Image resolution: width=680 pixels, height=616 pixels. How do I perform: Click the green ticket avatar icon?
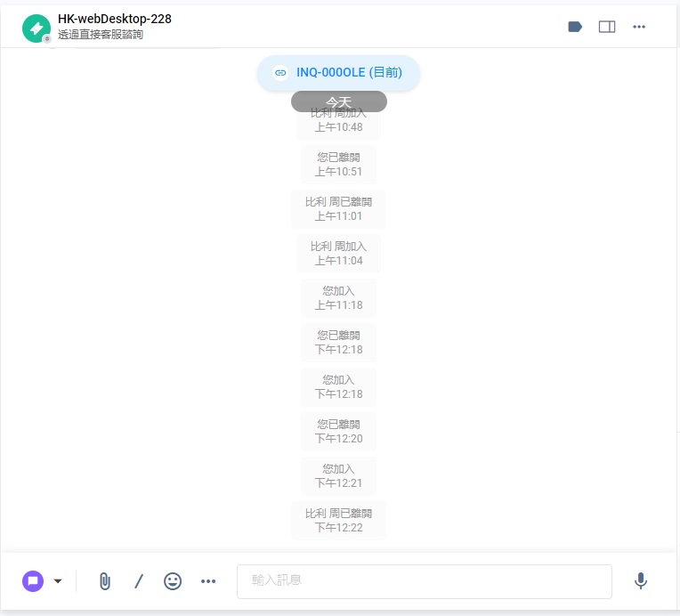pos(36,28)
